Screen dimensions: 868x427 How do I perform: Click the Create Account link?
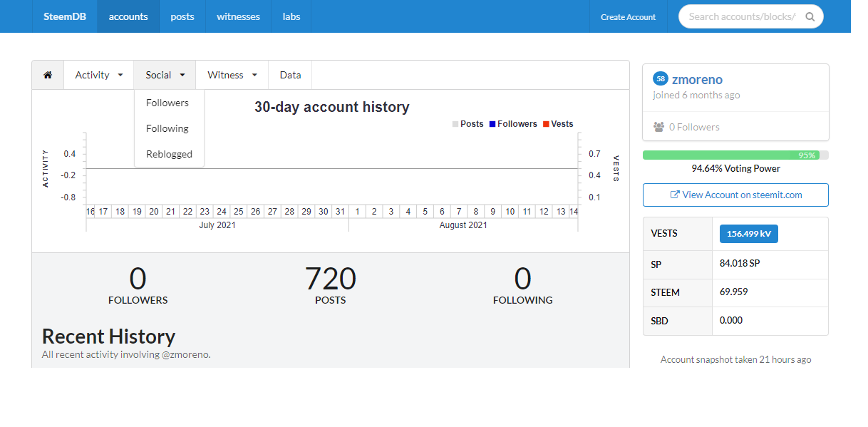628,16
